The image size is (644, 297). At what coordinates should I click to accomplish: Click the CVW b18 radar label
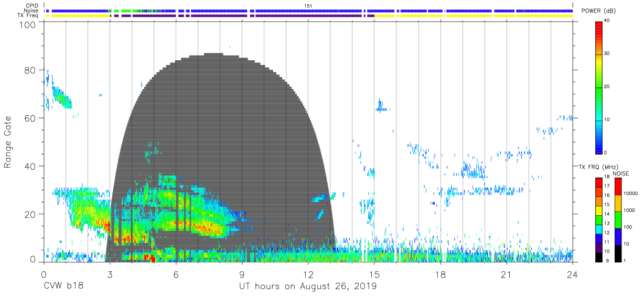point(63,287)
